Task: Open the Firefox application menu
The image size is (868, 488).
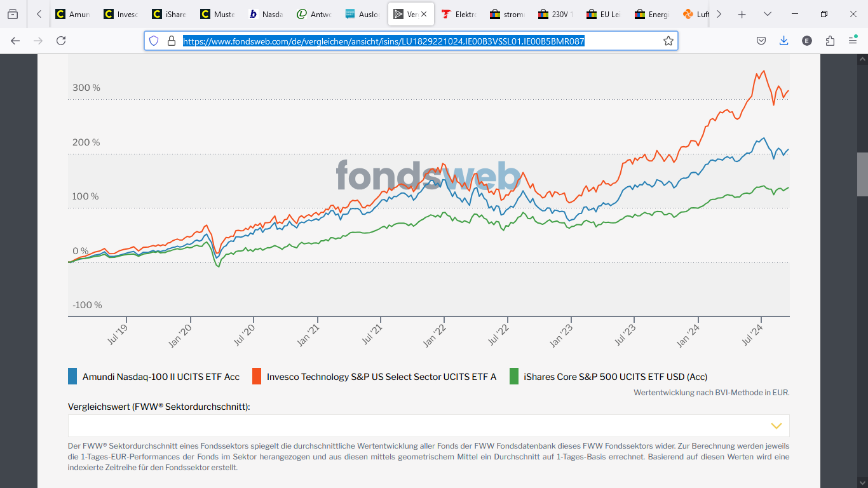Action: (x=853, y=41)
